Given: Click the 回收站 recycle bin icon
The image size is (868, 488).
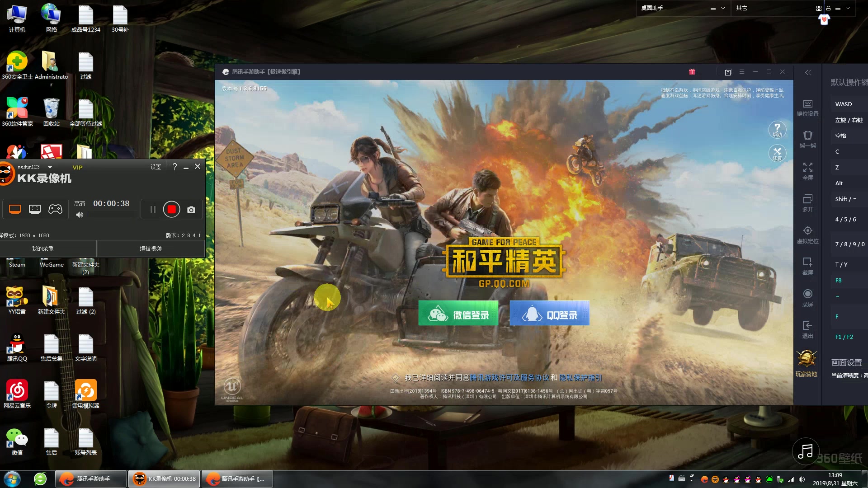Looking at the screenshot, I should click(51, 112).
